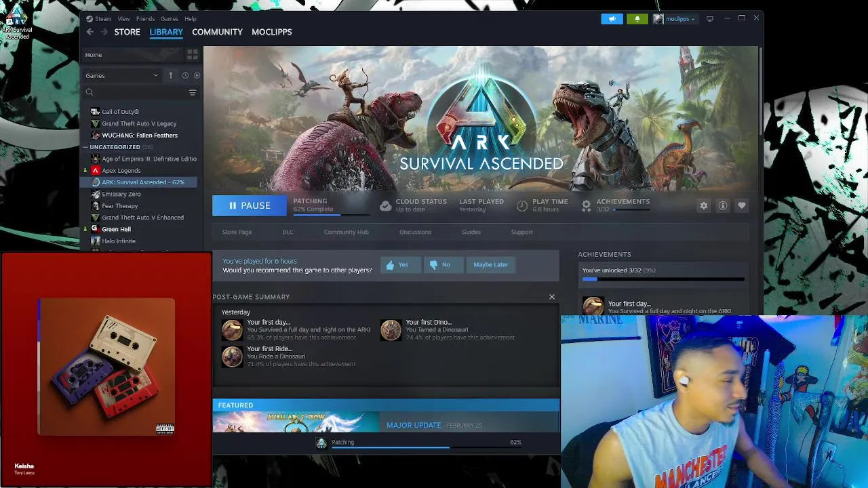Expand the moclipps account dropdown
This screenshot has height=488, width=868.
point(680,19)
